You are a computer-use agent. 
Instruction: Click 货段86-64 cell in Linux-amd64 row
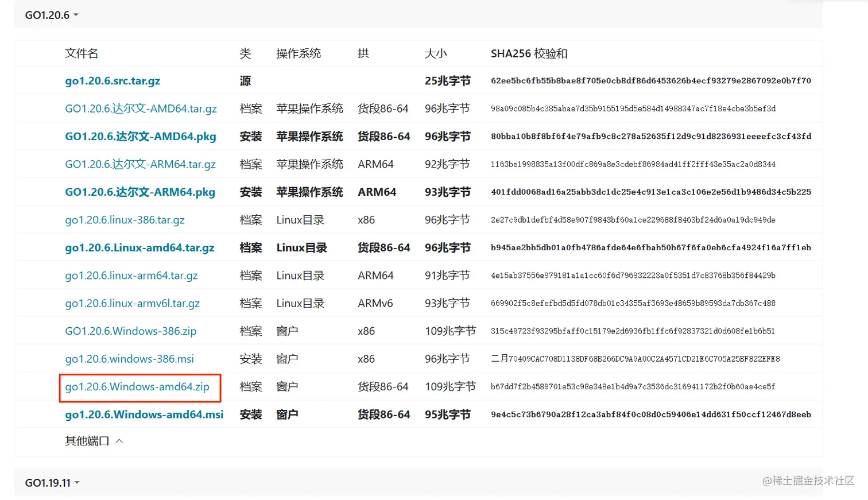point(384,248)
